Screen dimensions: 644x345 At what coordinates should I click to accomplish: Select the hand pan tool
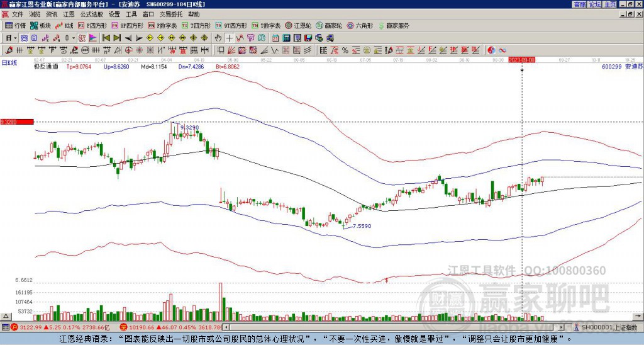tap(218, 38)
